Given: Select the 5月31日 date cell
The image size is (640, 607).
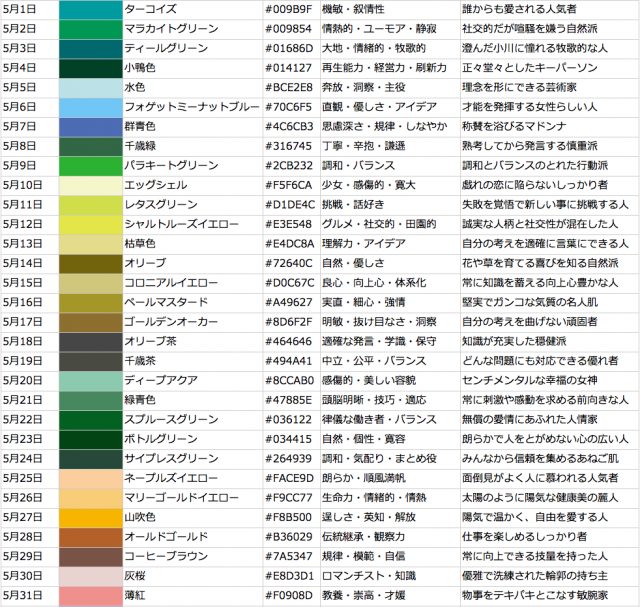Looking at the screenshot, I should coord(29,595).
